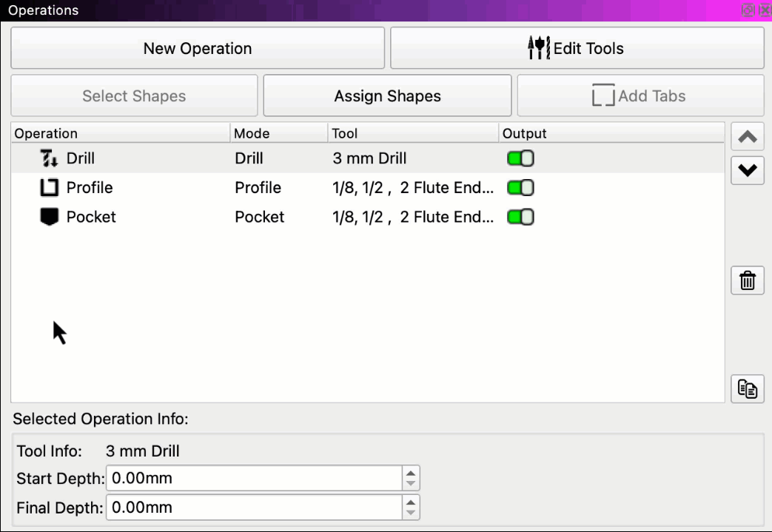Screen dimensions: 772x532
Task: Toggle output for Drill operation
Action: coord(520,158)
